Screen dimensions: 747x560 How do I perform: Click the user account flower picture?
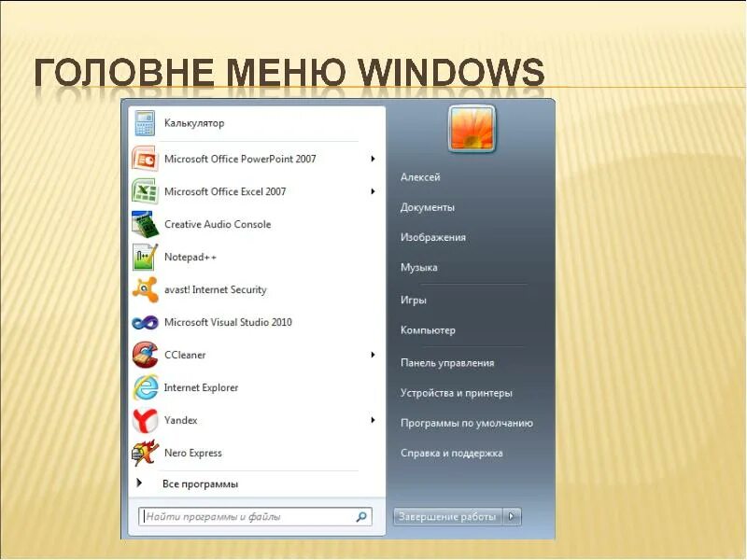(472, 128)
